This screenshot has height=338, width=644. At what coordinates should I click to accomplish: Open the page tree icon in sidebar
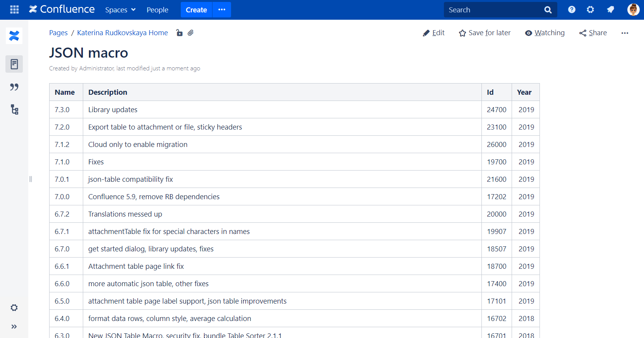[14, 110]
